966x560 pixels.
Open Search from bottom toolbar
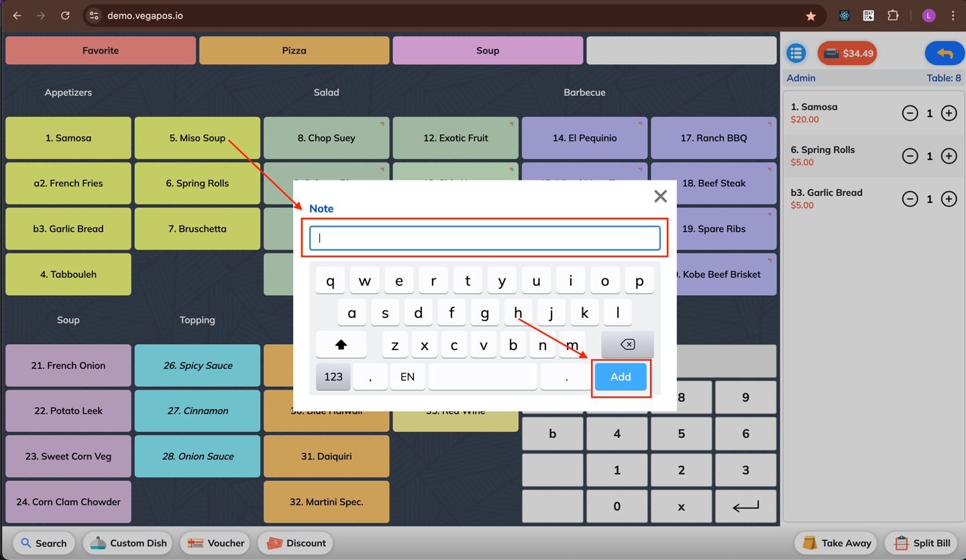tap(44, 543)
